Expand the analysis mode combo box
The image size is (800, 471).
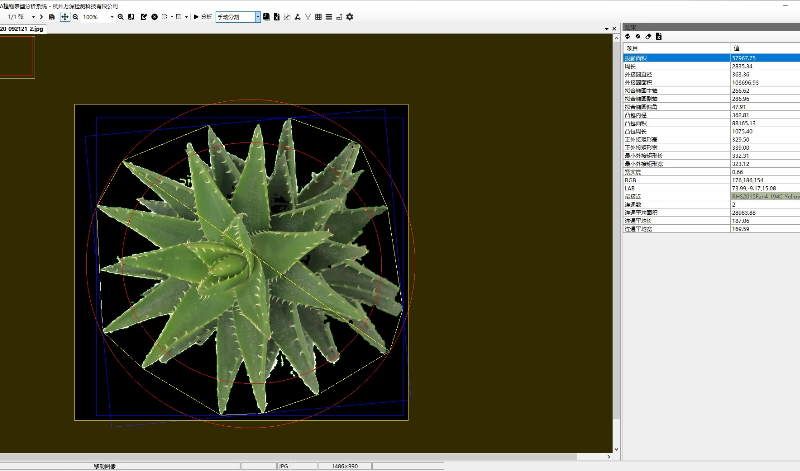tap(257, 17)
